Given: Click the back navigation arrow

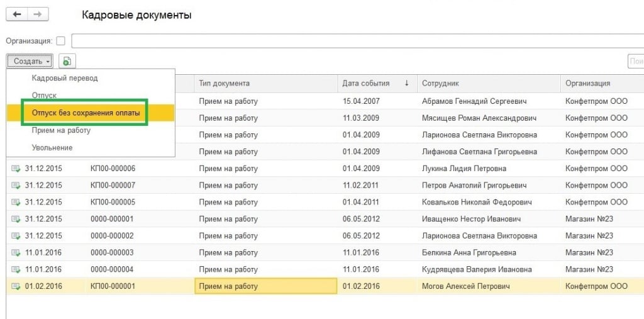Looking at the screenshot, I should click(16, 14).
